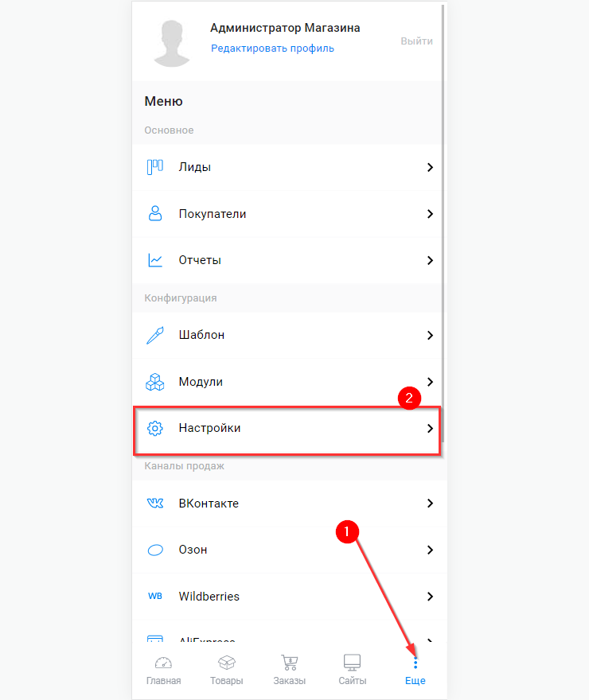
Task: Click the Настройки gear icon
Action: (155, 428)
